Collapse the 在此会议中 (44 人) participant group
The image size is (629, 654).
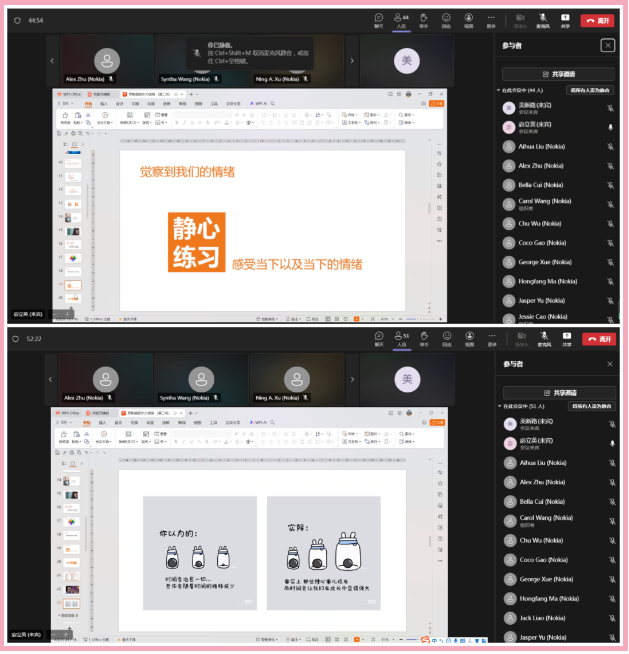(x=499, y=90)
